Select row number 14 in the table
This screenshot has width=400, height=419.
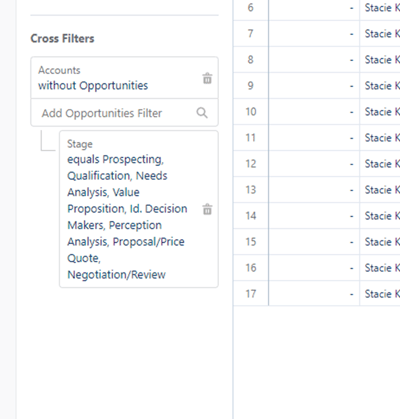click(x=251, y=216)
